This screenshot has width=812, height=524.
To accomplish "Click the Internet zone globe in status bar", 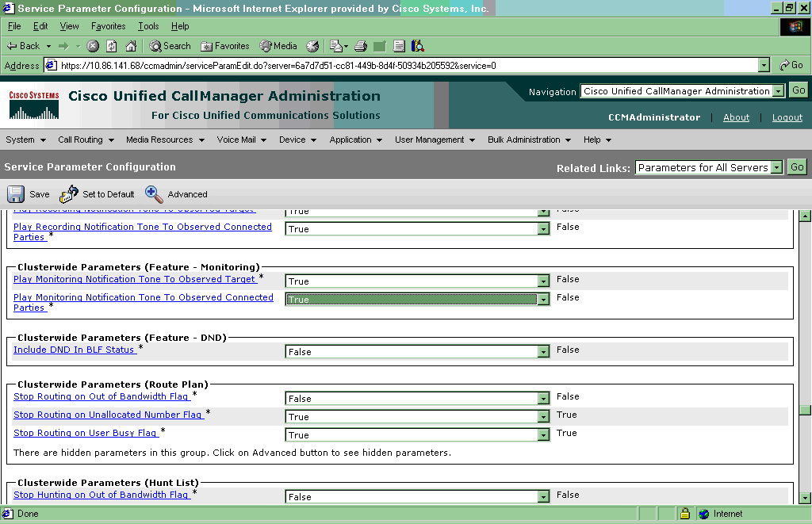I will point(704,514).
